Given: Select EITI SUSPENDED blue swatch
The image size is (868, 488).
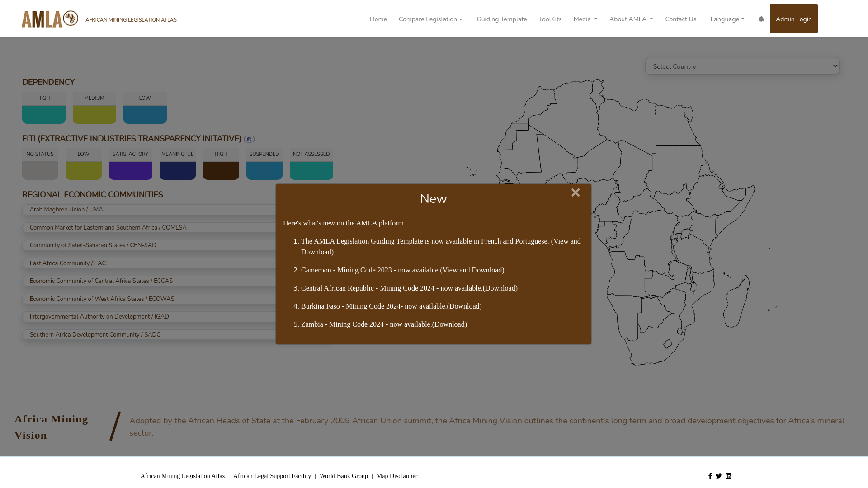Looking at the screenshot, I should 264,170.
